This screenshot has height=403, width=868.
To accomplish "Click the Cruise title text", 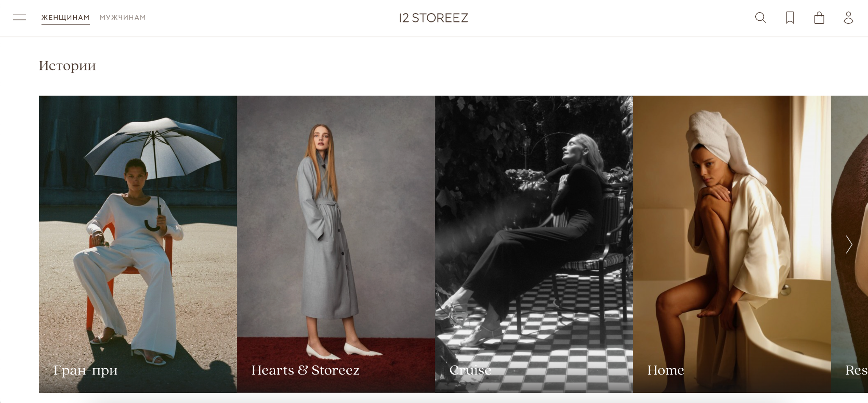I will (x=470, y=370).
